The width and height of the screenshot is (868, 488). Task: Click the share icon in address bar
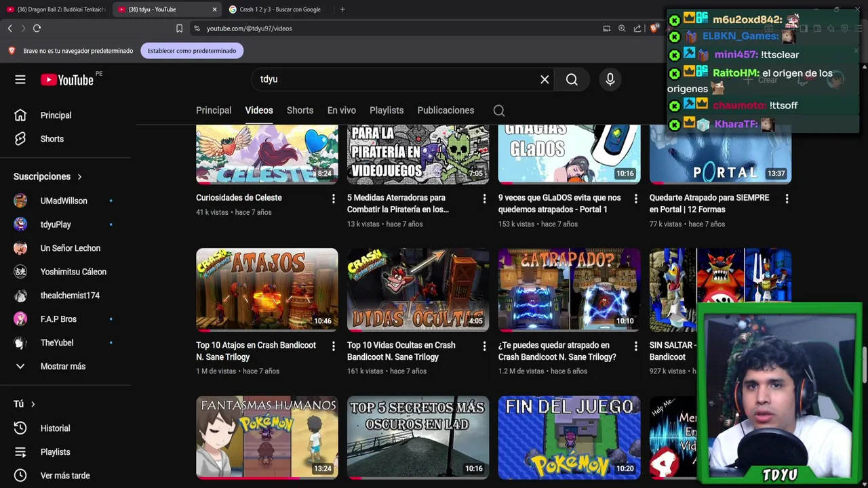(637, 28)
